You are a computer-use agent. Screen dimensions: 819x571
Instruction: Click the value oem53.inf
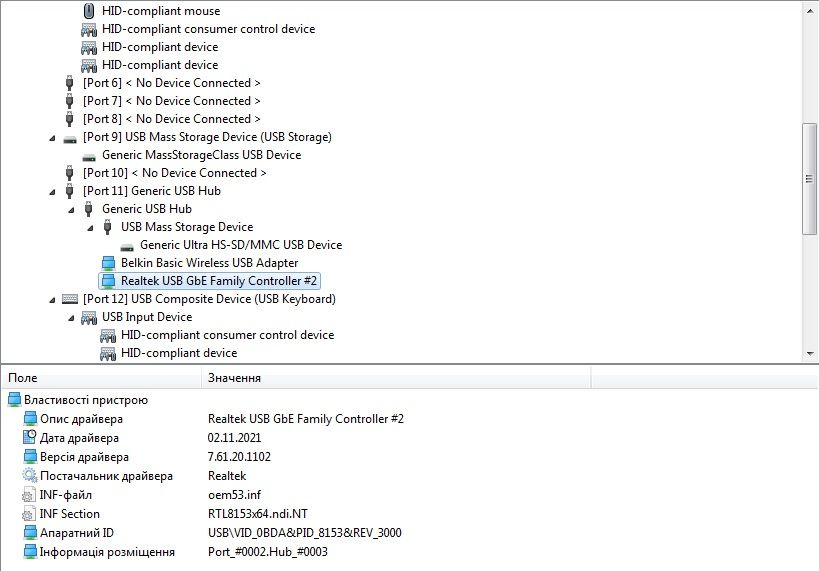click(234, 495)
